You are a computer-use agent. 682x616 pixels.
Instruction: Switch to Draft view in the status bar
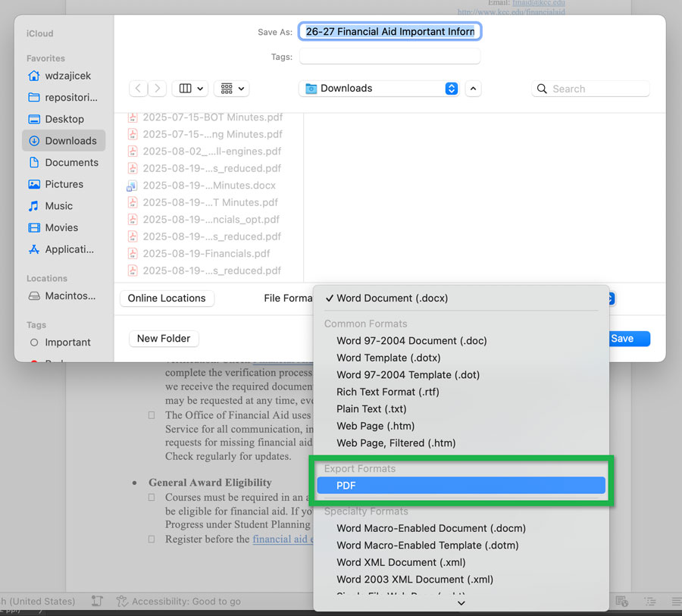tap(677, 601)
